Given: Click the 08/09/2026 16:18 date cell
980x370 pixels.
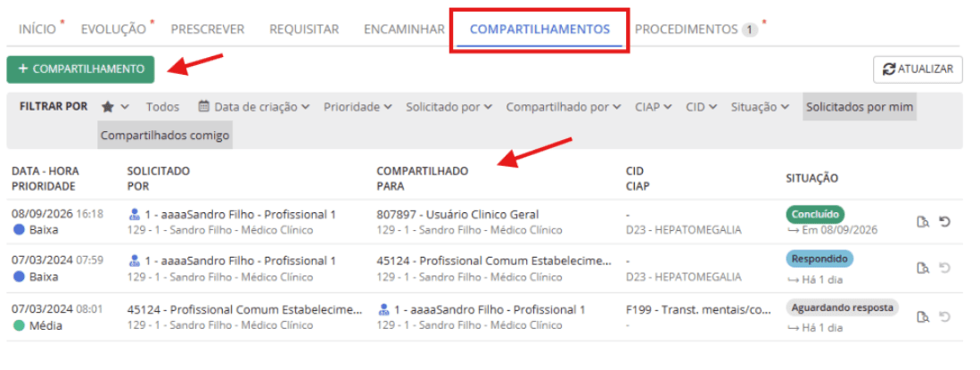Looking at the screenshot, I should [57, 214].
